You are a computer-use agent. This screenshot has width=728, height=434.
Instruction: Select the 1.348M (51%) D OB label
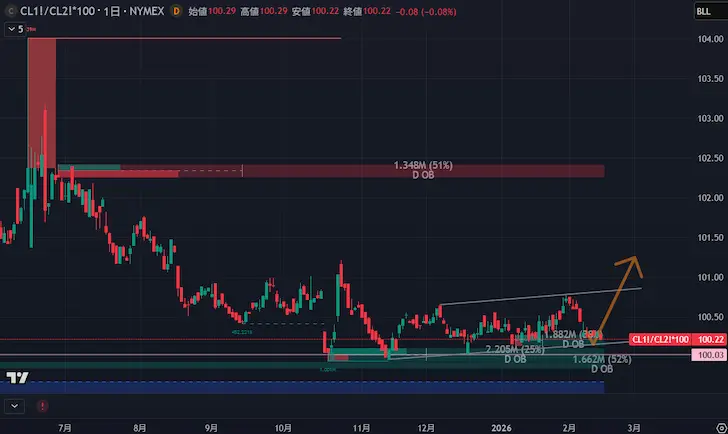[423, 170]
